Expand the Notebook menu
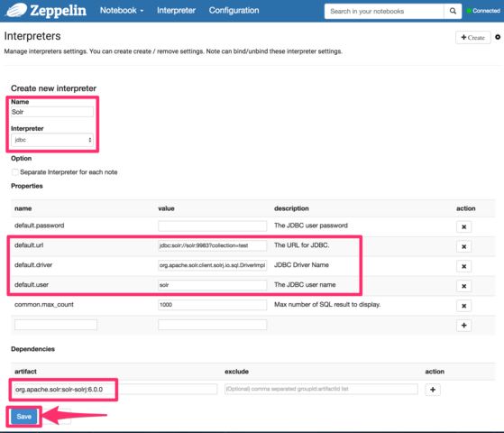The width and height of the screenshot is (504, 433). (x=122, y=11)
